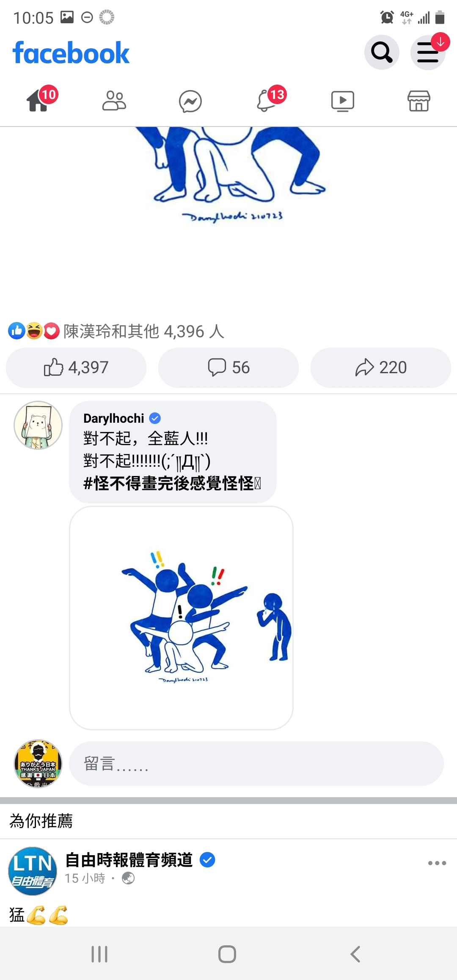
Task: Share the post with 220 shares
Action: (x=381, y=367)
